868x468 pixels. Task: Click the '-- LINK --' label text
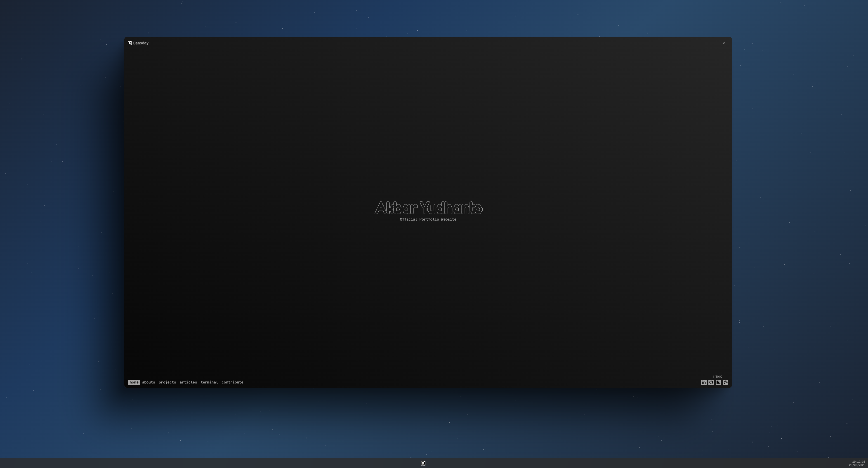(717, 377)
